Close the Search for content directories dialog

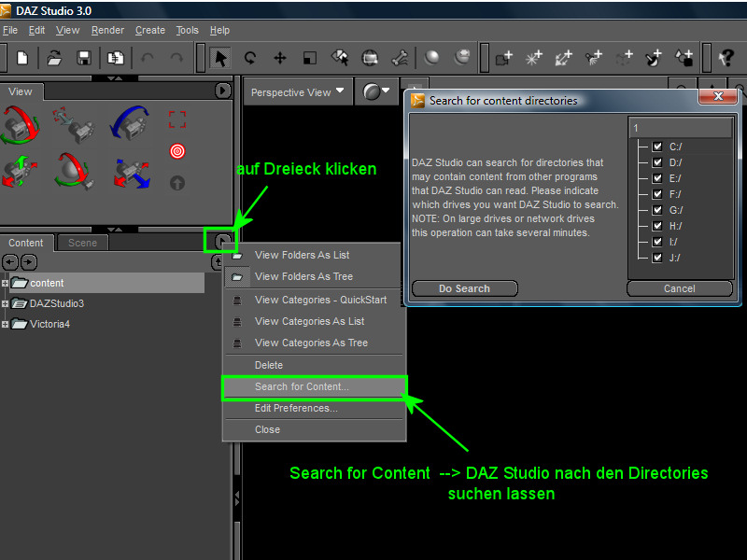[x=718, y=97]
